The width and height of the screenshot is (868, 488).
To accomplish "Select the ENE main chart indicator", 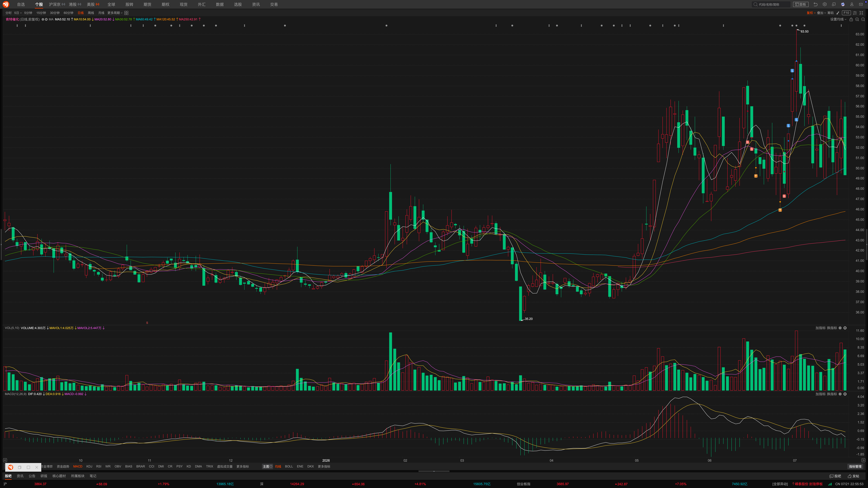I will [x=300, y=466].
